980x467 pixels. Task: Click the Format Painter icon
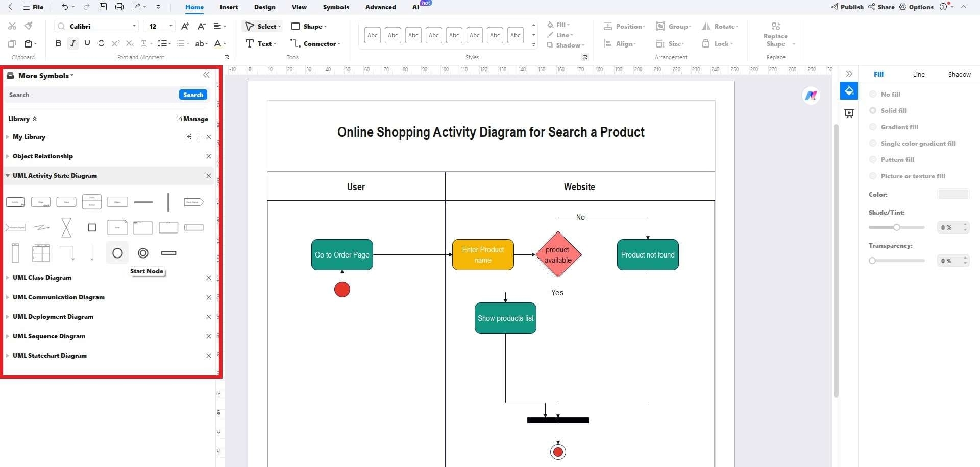coord(29,26)
